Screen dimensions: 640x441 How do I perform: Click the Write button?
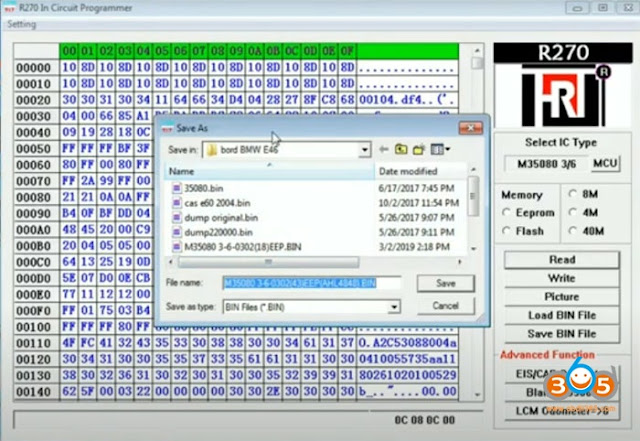tap(562, 278)
